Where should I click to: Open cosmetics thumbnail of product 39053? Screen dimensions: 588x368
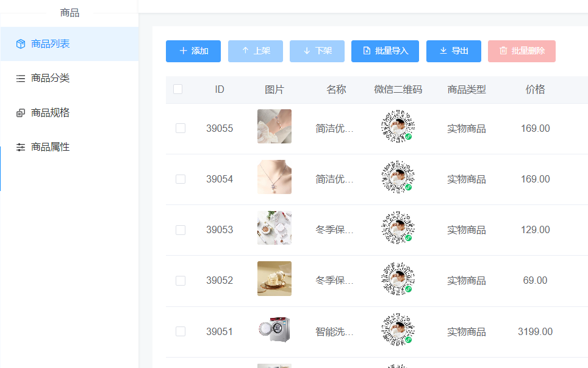coord(274,228)
